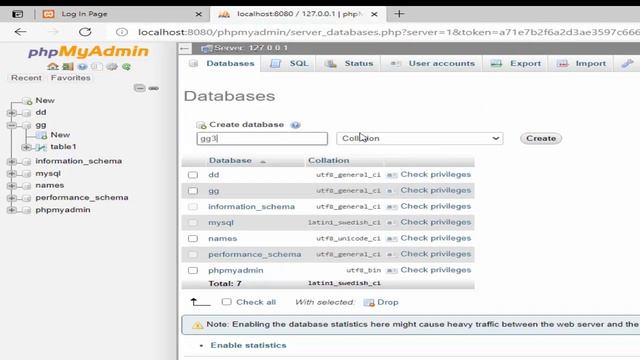Open Check privileges for mysql
This screenshot has width=640, height=360.
[x=436, y=222]
